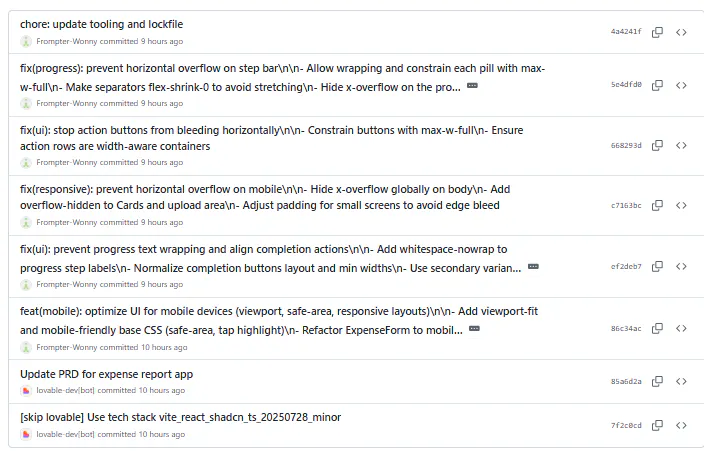Copy full SHA for commit 85a6d2a
The width and height of the screenshot is (704, 451).
pos(657,381)
